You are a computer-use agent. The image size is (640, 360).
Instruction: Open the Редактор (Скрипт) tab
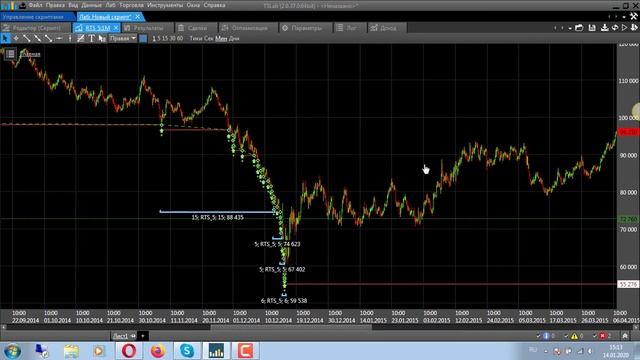click(x=36, y=28)
